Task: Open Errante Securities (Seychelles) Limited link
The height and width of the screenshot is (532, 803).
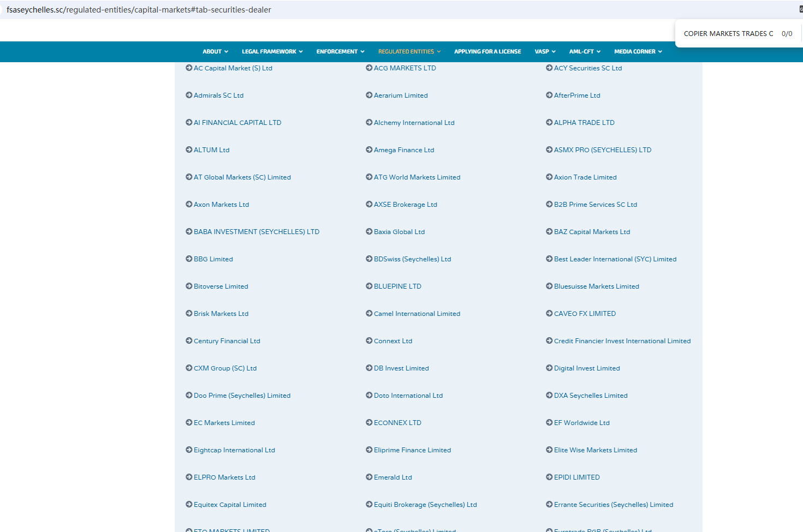Action: 614,505
